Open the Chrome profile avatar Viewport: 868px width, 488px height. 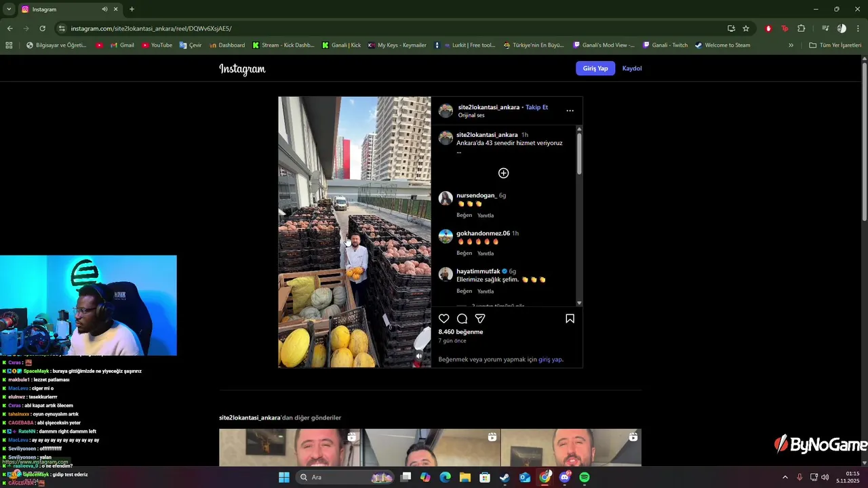842,28
